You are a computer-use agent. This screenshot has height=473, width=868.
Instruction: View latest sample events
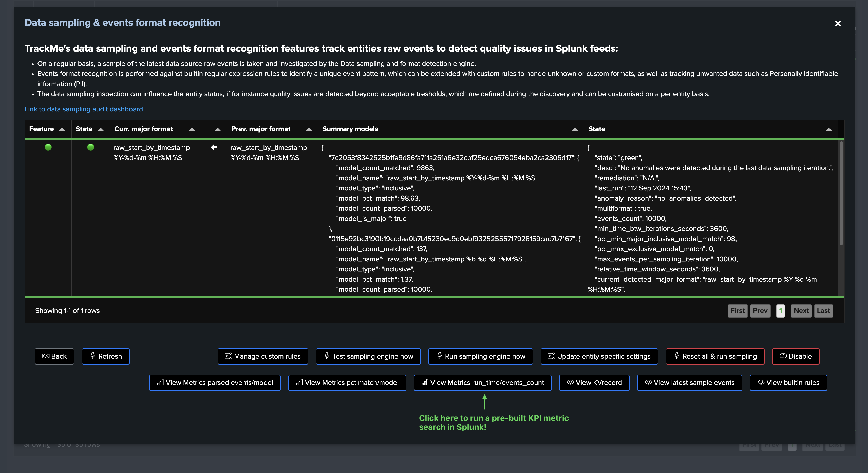[689, 382]
